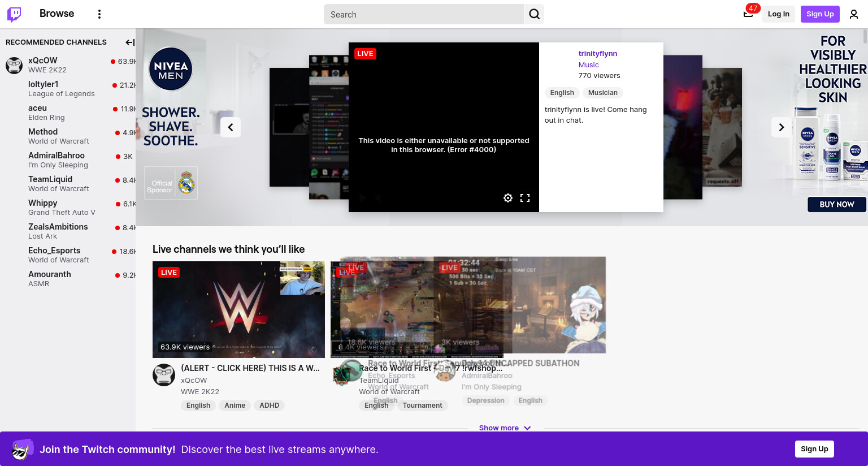Viewport: 868px width, 466px height.
Task: Go to previous carousel stream
Action: coord(231,127)
